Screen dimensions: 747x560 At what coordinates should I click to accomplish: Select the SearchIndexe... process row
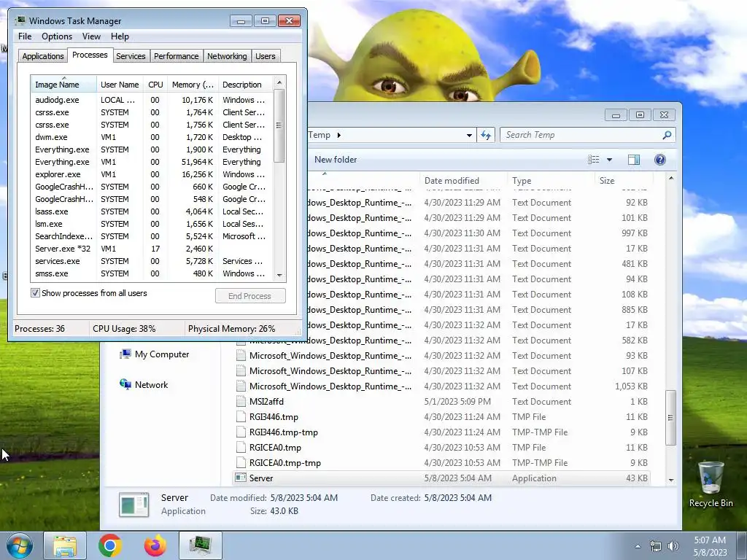[152, 236]
